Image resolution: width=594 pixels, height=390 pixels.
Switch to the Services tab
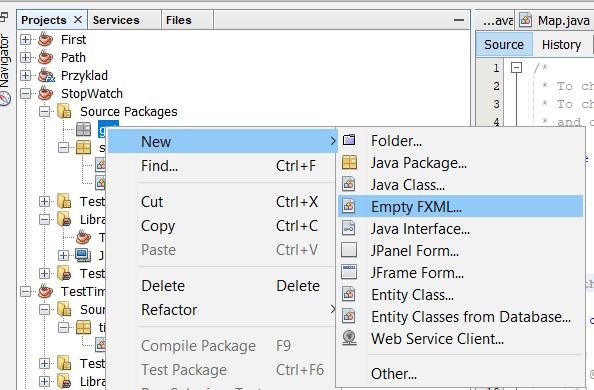pyautogui.click(x=116, y=20)
